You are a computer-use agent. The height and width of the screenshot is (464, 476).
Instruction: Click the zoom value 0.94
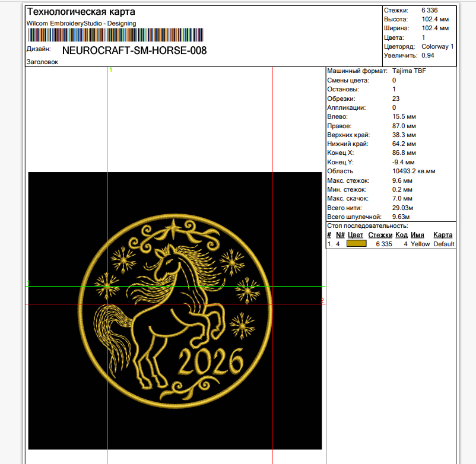tap(428, 55)
